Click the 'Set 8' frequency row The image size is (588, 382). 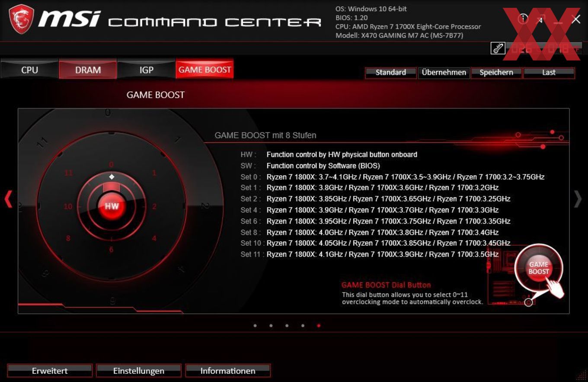(x=370, y=232)
